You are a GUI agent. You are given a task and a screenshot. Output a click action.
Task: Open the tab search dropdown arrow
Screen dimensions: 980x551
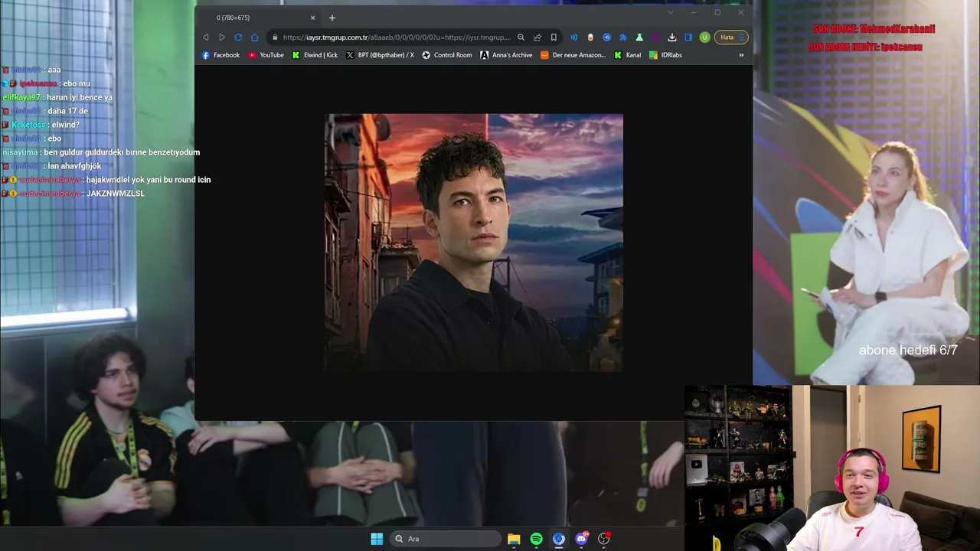coord(671,12)
